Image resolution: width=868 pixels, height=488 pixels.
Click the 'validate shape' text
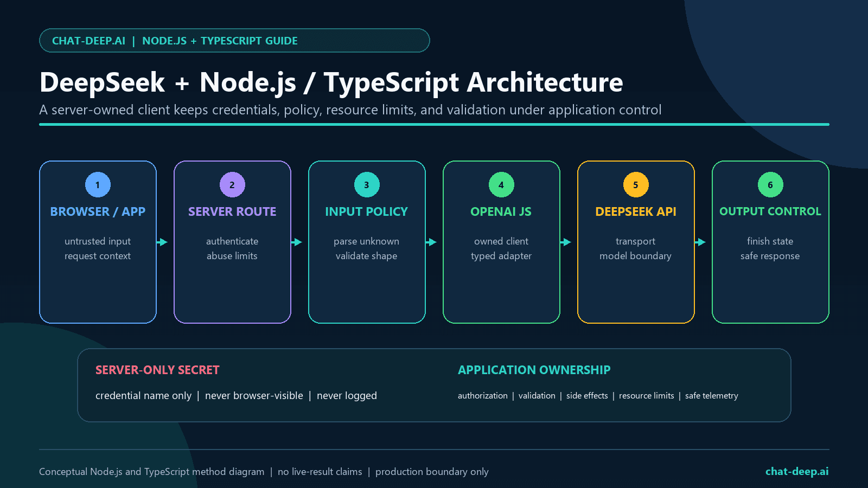(367, 256)
